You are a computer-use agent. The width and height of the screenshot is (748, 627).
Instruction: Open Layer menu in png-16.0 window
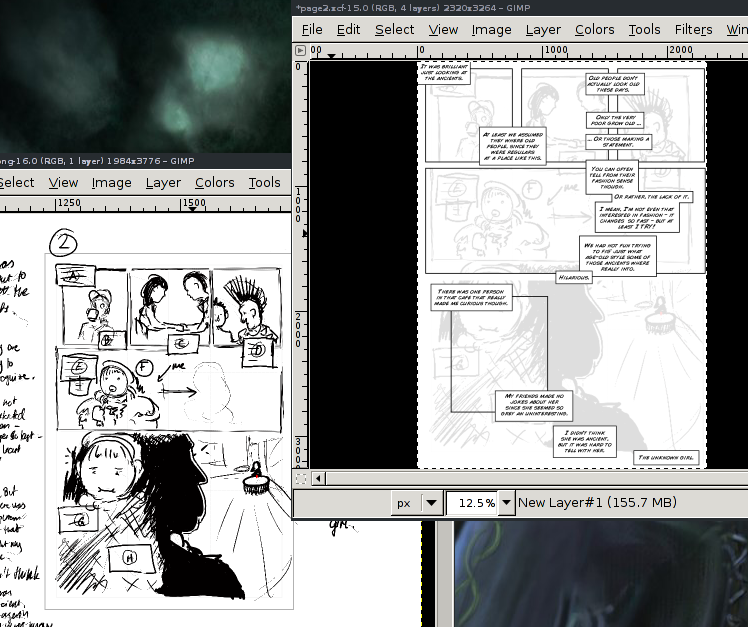pos(163,183)
